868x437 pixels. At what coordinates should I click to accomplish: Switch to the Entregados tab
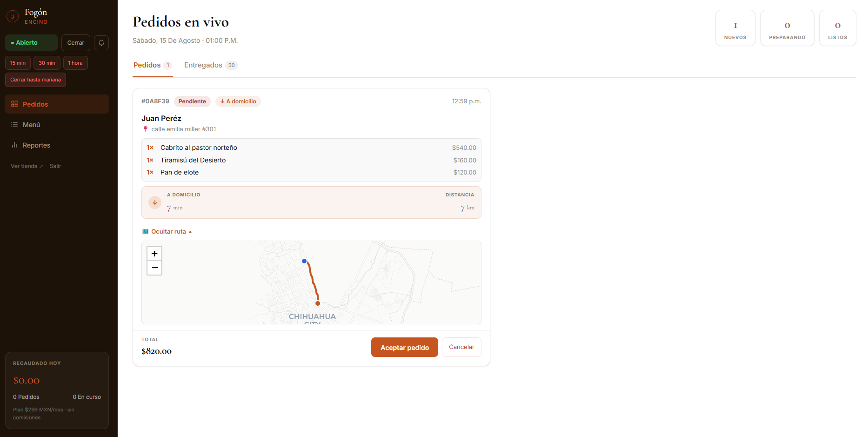211,66
